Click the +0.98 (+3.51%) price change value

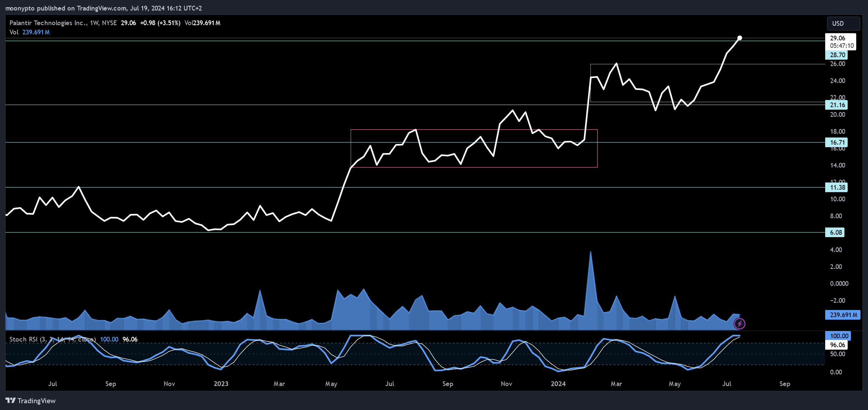click(160, 23)
